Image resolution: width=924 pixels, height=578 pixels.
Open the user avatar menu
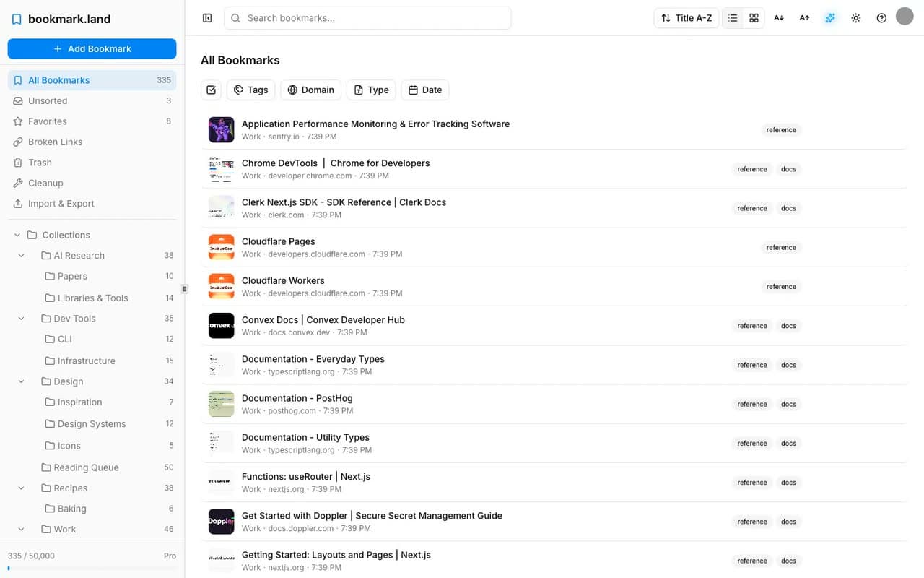[x=905, y=16]
